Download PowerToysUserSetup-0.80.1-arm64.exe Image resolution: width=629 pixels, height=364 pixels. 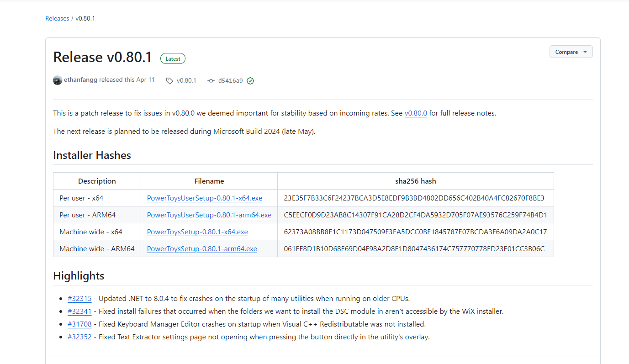click(209, 215)
